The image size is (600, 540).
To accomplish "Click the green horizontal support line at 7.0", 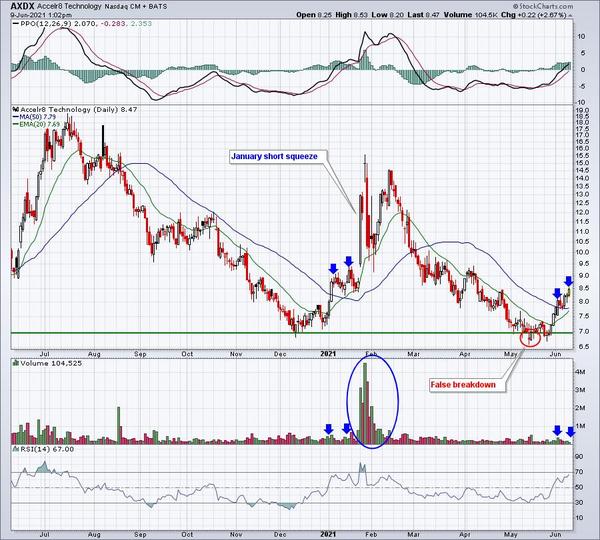I will pyautogui.click(x=200, y=332).
